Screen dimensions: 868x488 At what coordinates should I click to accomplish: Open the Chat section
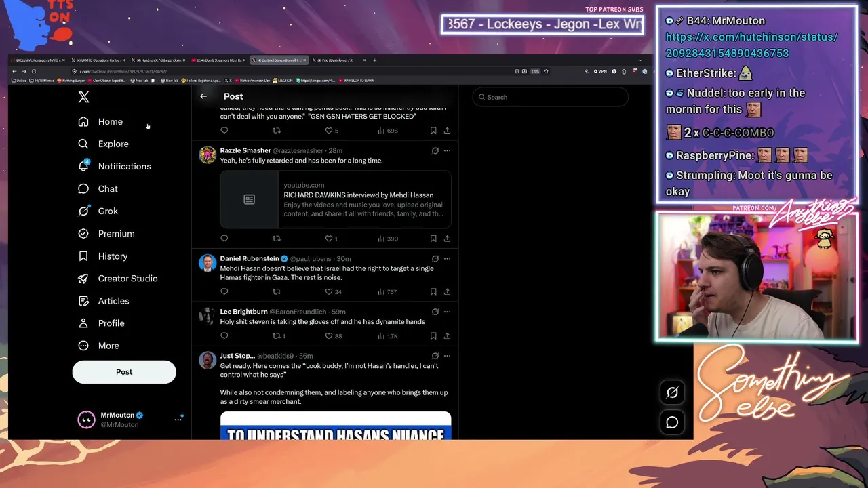[98, 189]
